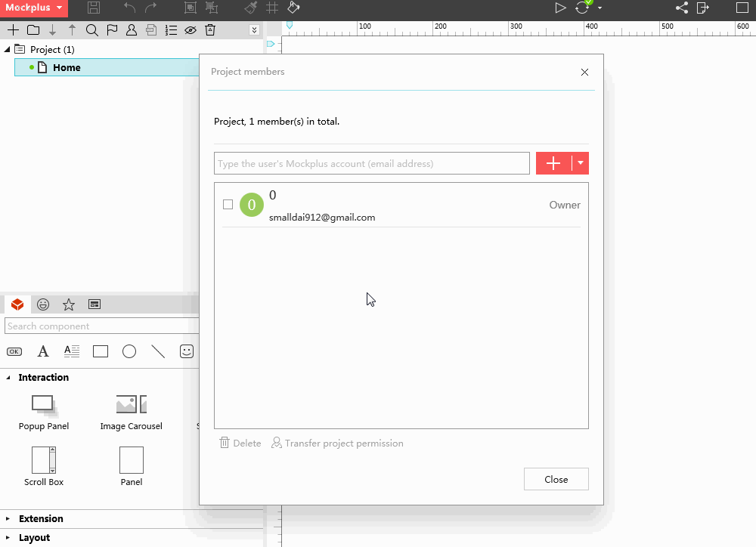Open project members person icon
This screenshot has width=756, height=547.
[131, 30]
